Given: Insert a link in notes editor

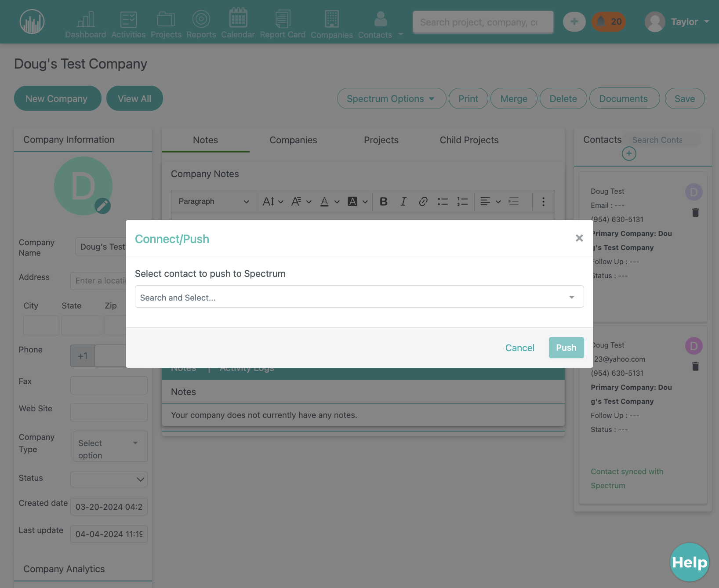Looking at the screenshot, I should pos(423,201).
